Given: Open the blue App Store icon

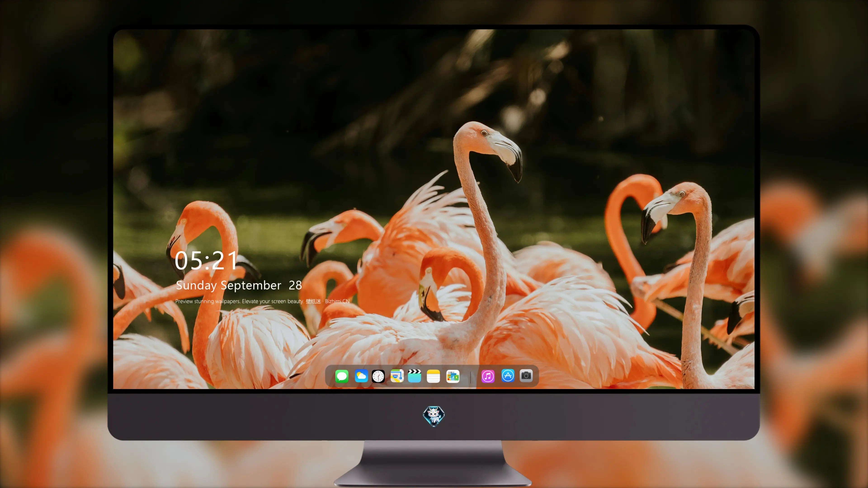Looking at the screenshot, I should (508, 375).
